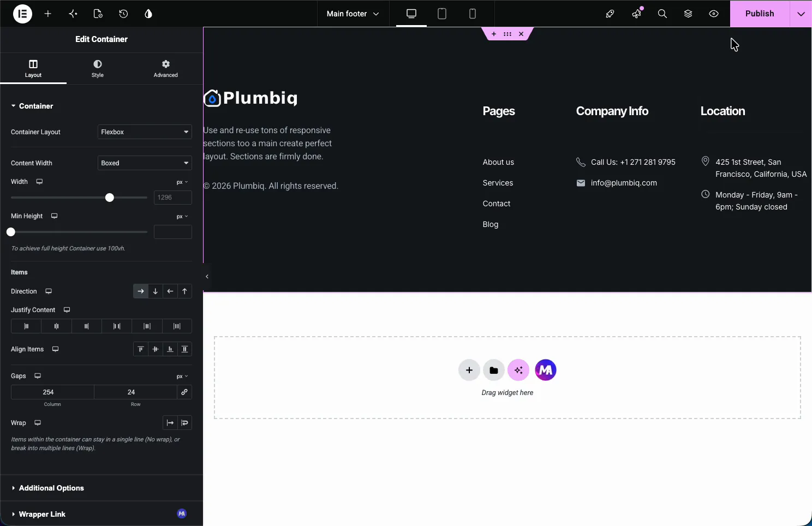The image size is (812, 526).
Task: Click the Width slider handle
Action: coord(110,198)
